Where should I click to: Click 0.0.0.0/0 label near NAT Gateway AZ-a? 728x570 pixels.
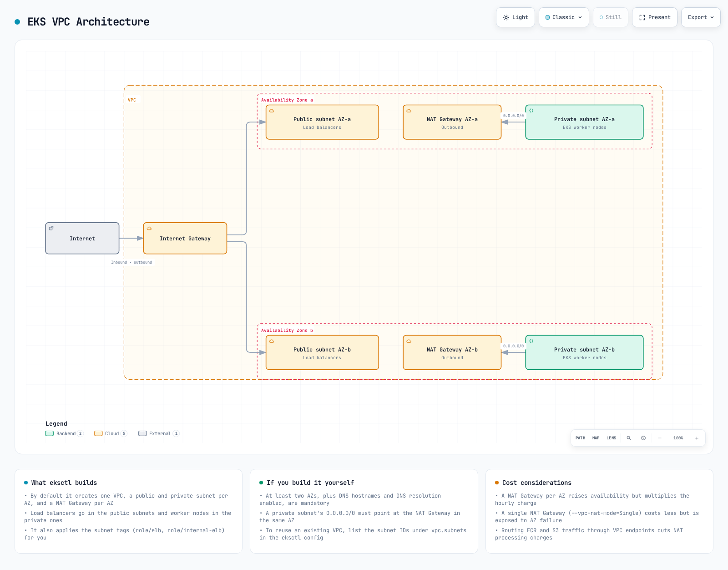click(x=513, y=116)
